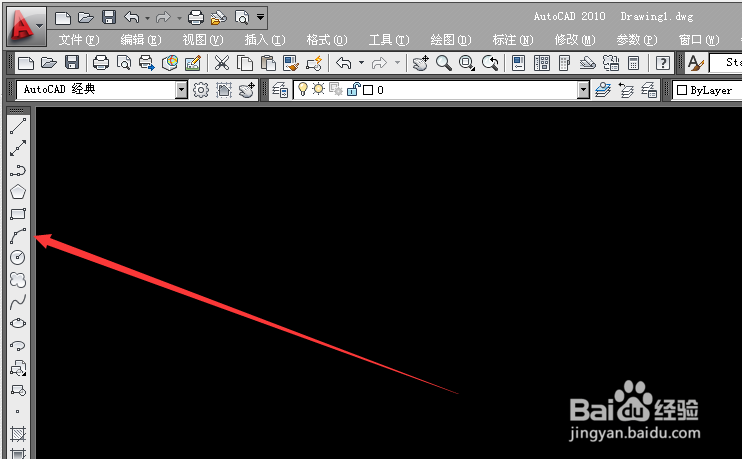Click the Copy icon in Standard toolbar
Viewport: 742px width, 459px height.
click(x=244, y=63)
